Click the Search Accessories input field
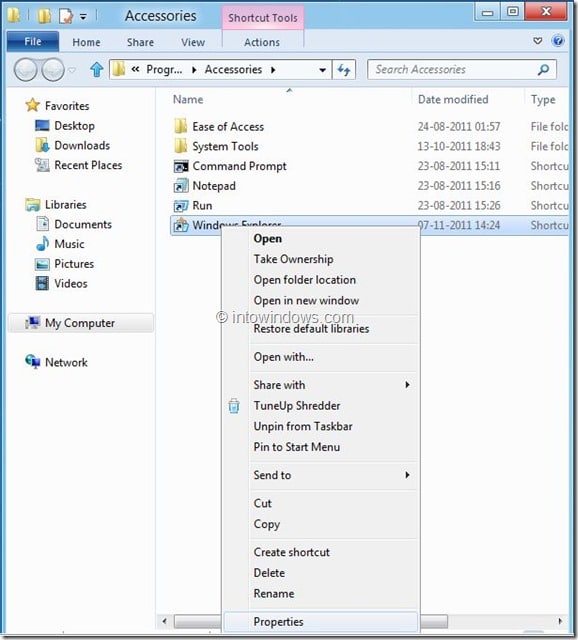The width and height of the screenshot is (578, 640). pyautogui.click(x=462, y=70)
